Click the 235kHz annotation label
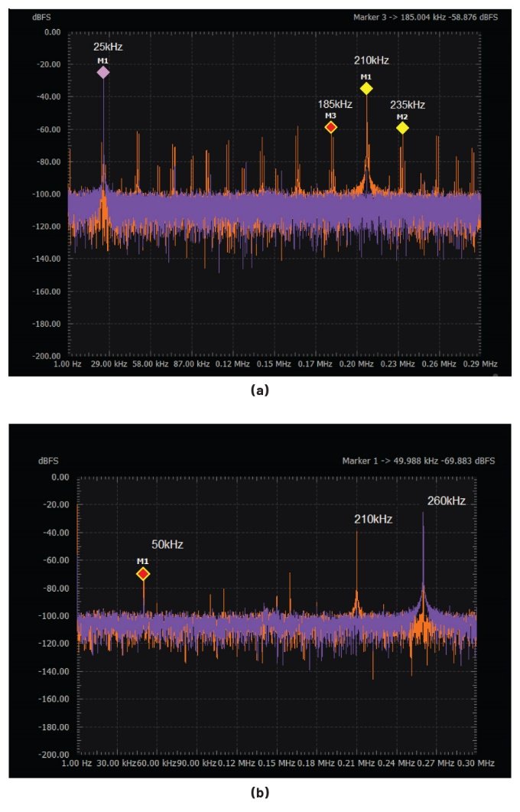Image resolution: width=520 pixels, height=812 pixels. [407, 105]
